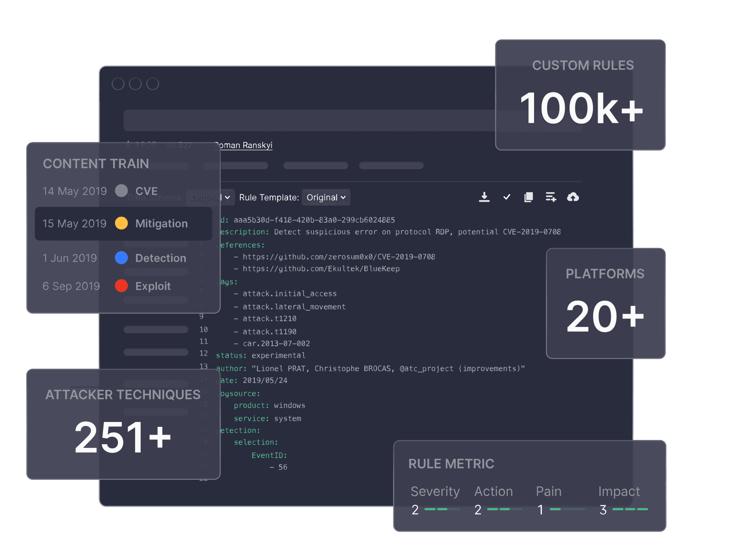
Task: Open the github.com/Ekultek/BlueKeep reference URL
Action: [x=321, y=269]
